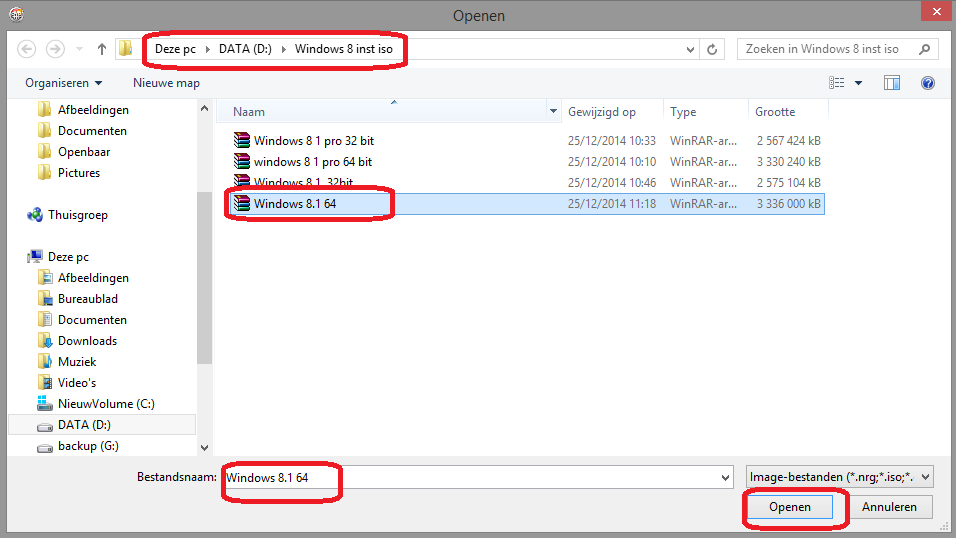Click the Thuisgroep network icon
Viewport: 956px width, 538px height.
35,215
